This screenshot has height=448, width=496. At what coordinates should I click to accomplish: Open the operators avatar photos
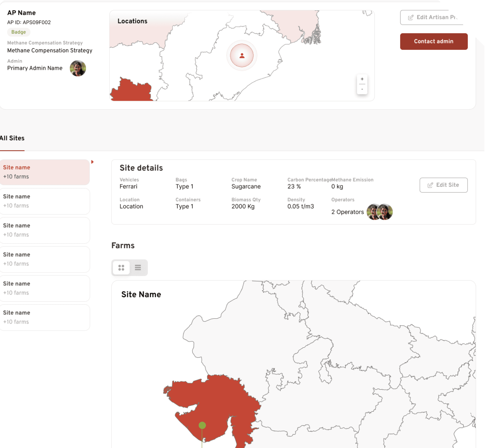(x=379, y=212)
